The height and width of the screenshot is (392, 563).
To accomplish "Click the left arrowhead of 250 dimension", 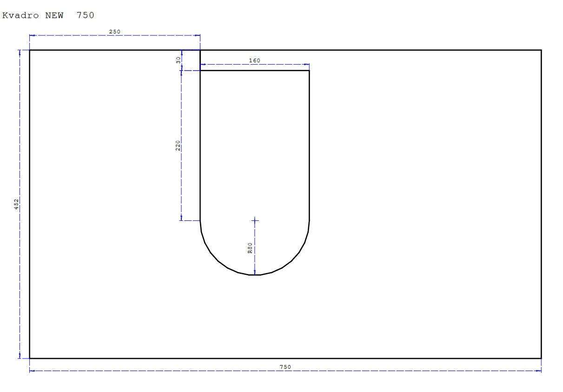I will point(32,35).
